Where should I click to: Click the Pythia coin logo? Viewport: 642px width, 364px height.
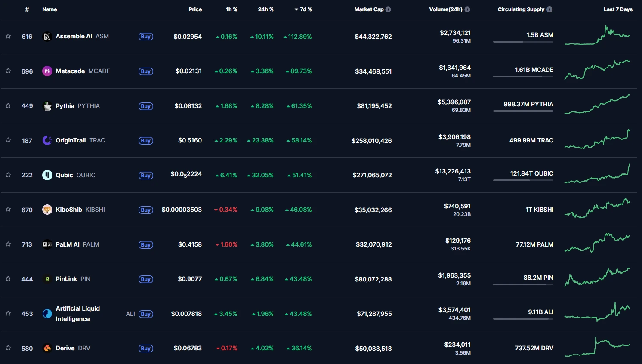click(x=47, y=106)
